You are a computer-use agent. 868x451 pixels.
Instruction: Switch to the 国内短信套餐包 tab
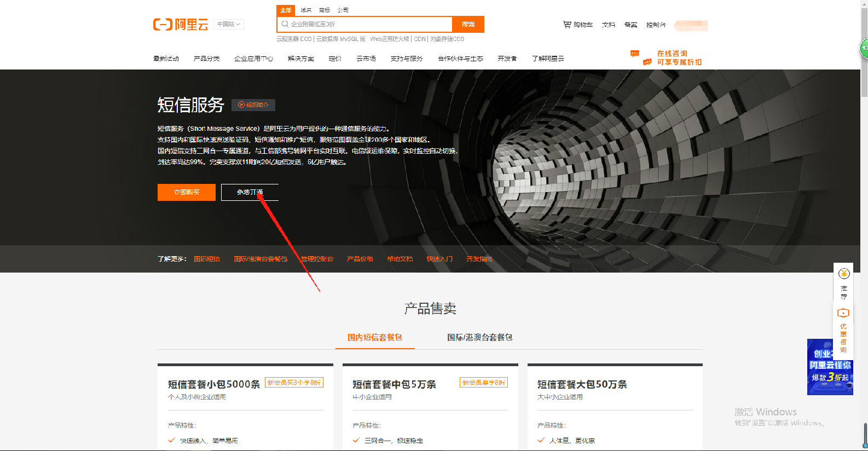click(375, 337)
